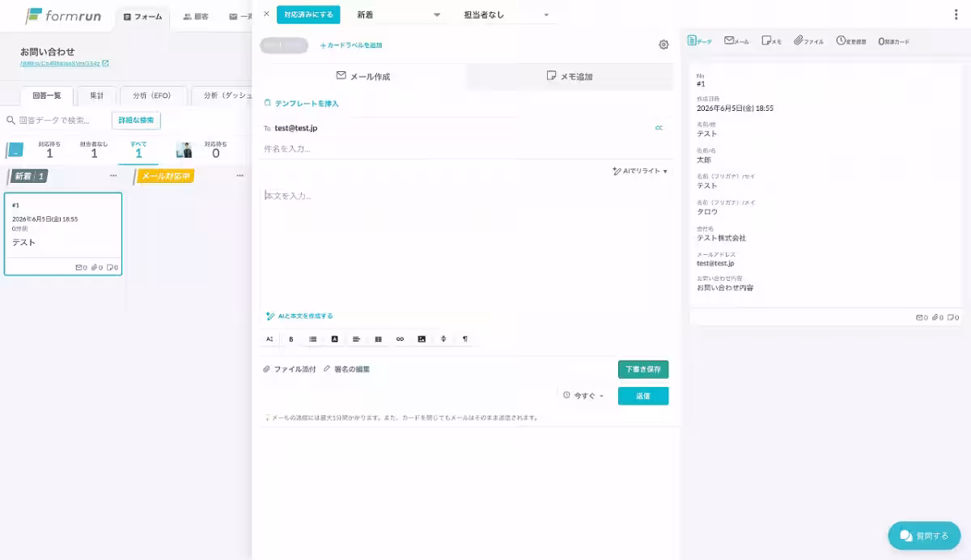Click AIと本文を作成する
Viewport: 971px width, 560px height.
pyautogui.click(x=299, y=316)
